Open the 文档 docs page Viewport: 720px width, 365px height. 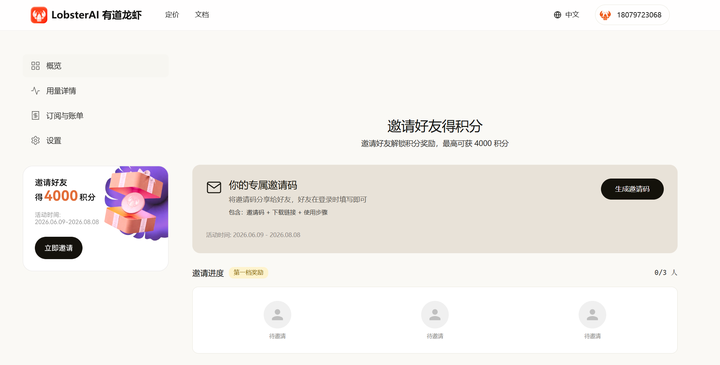pos(202,15)
